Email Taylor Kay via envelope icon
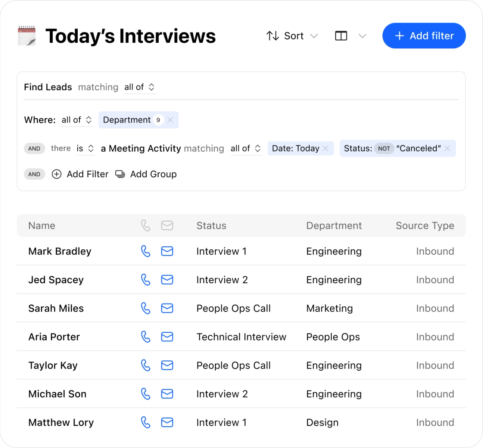 click(167, 365)
